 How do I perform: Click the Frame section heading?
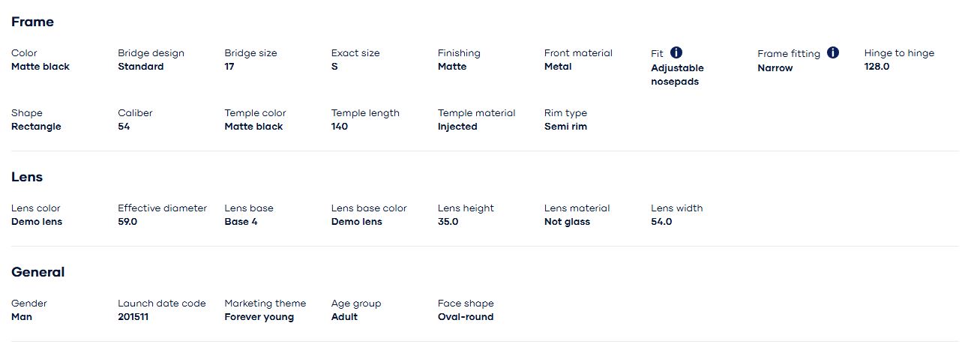[x=32, y=22]
